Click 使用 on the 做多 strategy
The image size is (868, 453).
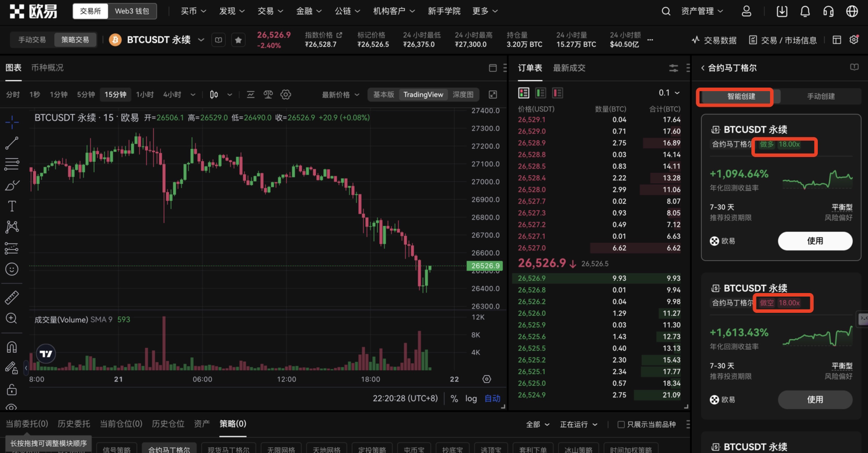coord(815,241)
